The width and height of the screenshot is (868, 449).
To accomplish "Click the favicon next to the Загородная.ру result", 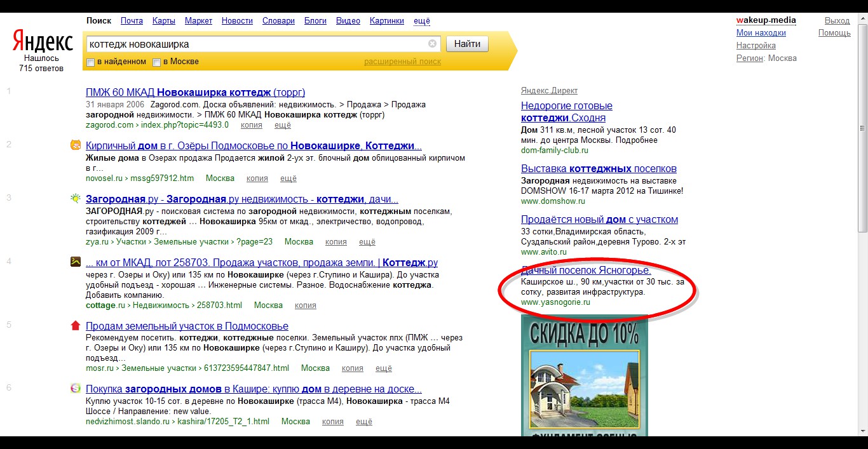I will [x=76, y=198].
